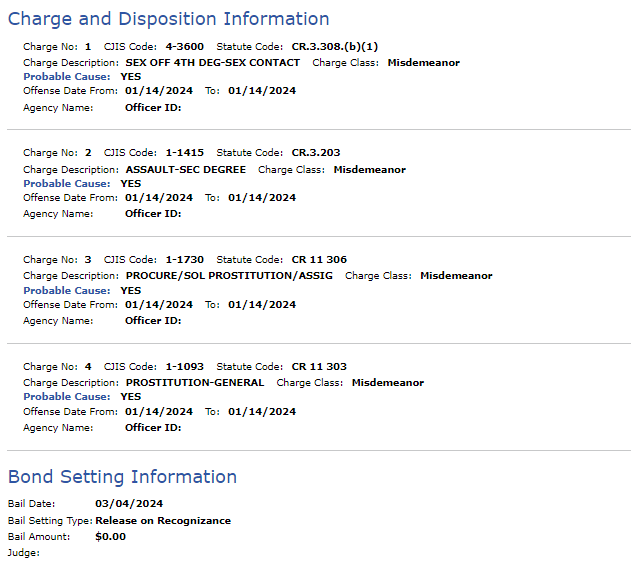Click Probable Cause label for charge 1
631x571 pixels.
67,76
